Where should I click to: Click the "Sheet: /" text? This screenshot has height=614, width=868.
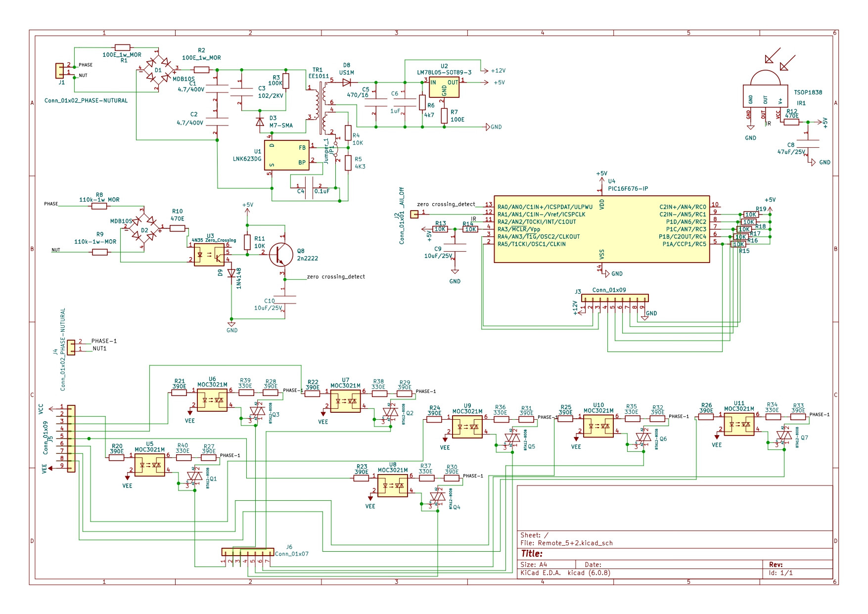(x=534, y=535)
